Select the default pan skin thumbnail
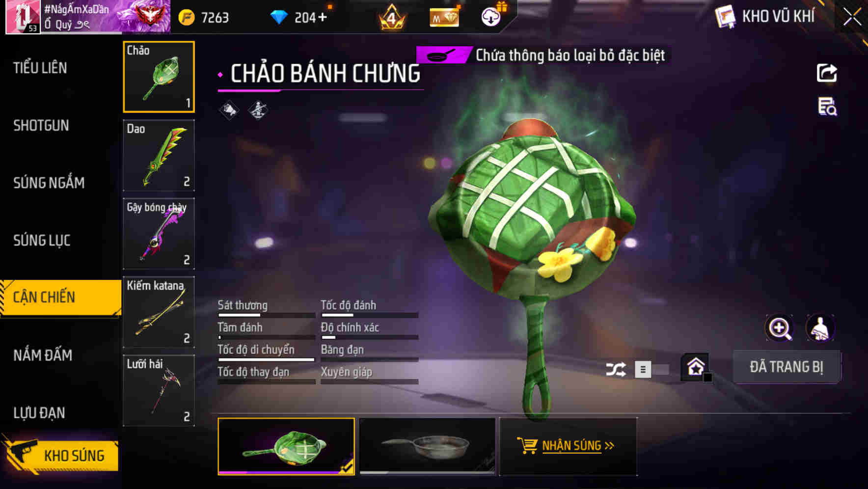 [428, 446]
